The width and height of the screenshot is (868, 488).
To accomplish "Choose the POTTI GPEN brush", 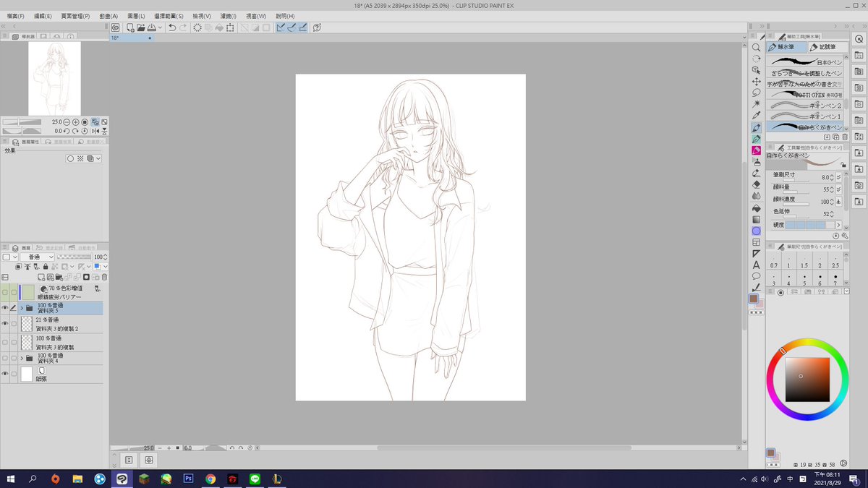I will (x=805, y=95).
